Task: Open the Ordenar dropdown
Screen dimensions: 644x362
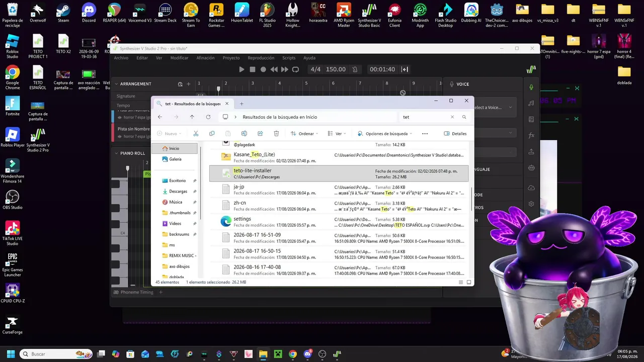Action: point(305,134)
